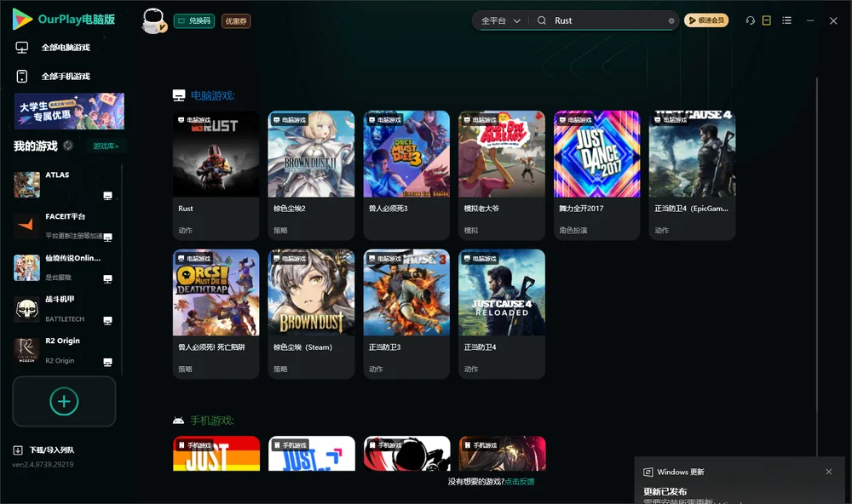The image size is (852, 504).
Task: Click the 动作 genre tag under Rust
Action: 185,230
